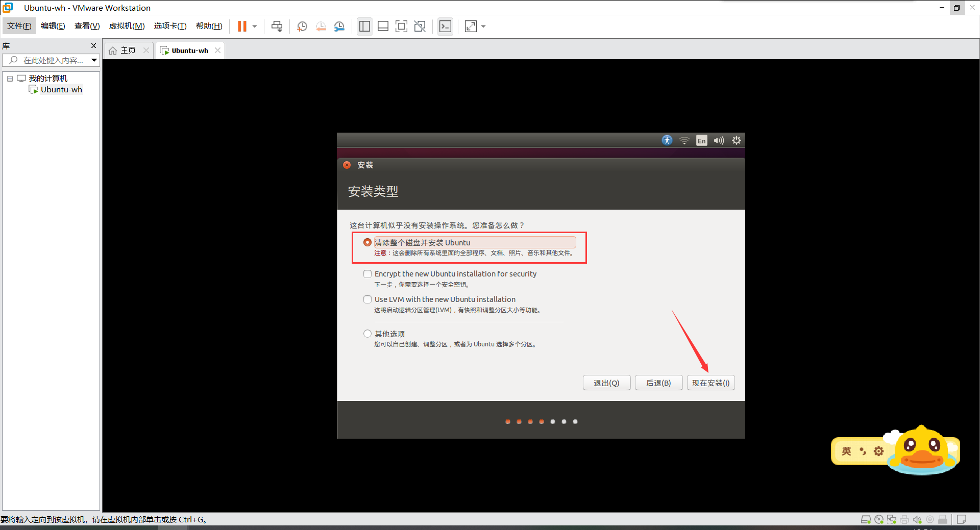Select the 其他选项 radio option
The image size is (980, 530).
[x=367, y=334]
